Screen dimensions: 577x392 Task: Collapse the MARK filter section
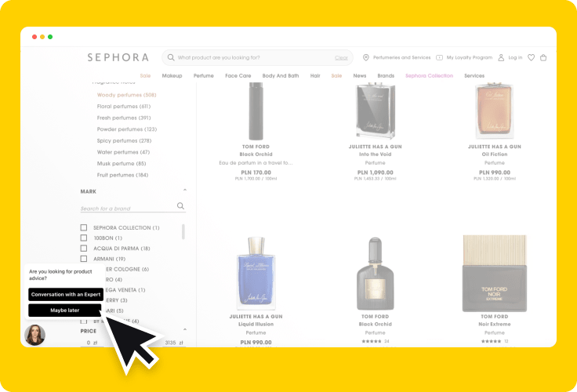[x=185, y=191]
